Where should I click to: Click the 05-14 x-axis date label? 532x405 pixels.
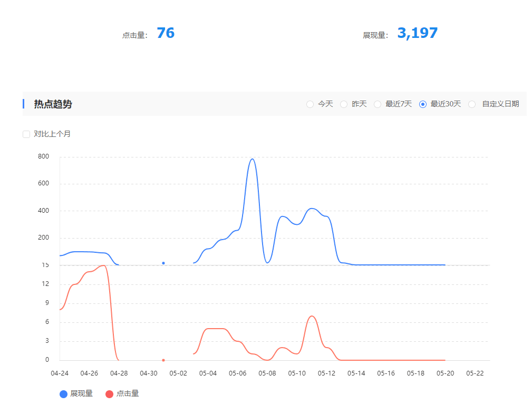click(x=356, y=373)
